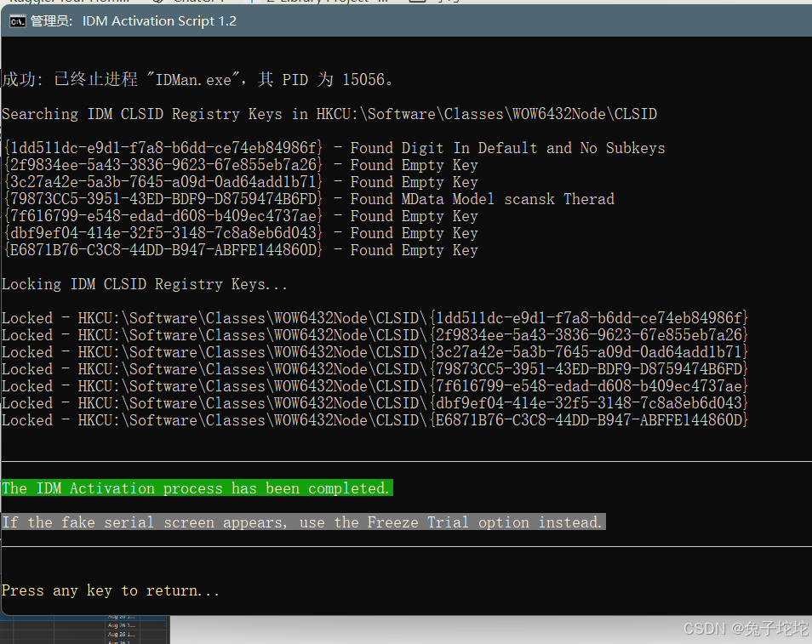Select the "Found Digit In Default and No Subkeys" row
The height and width of the screenshot is (644, 812).
click(334, 148)
